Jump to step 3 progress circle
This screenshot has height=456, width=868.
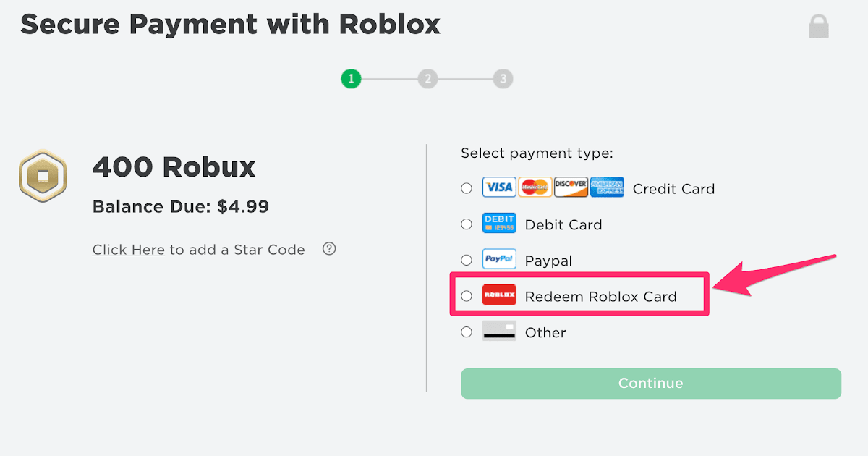pos(503,78)
